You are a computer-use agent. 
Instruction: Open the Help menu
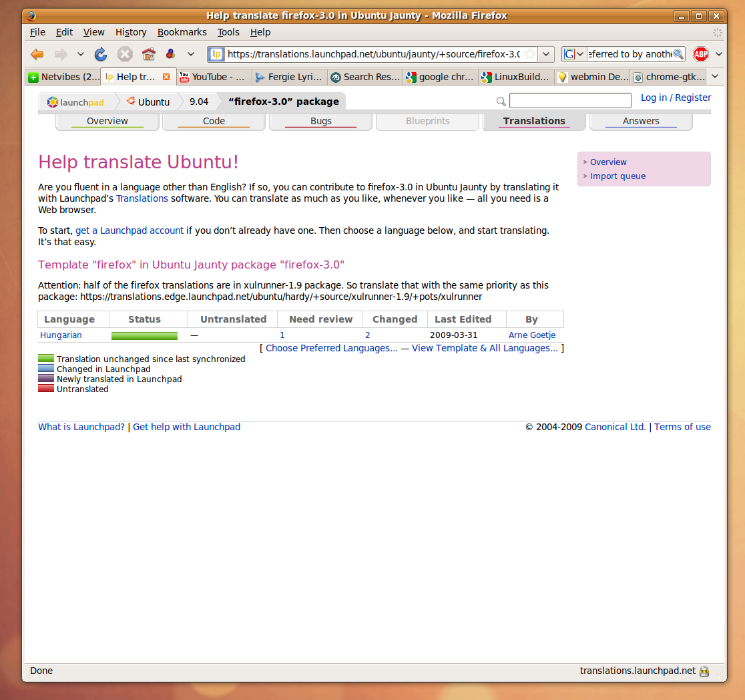[x=260, y=32]
